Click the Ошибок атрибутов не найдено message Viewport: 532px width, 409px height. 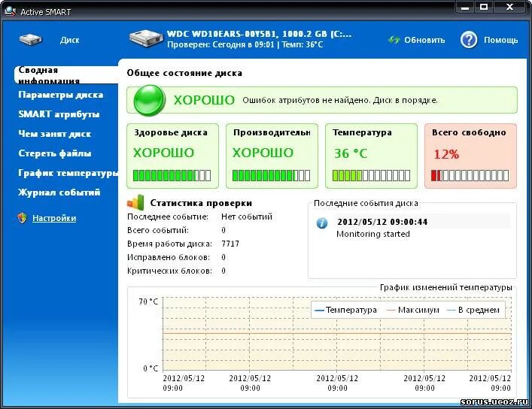340,101
